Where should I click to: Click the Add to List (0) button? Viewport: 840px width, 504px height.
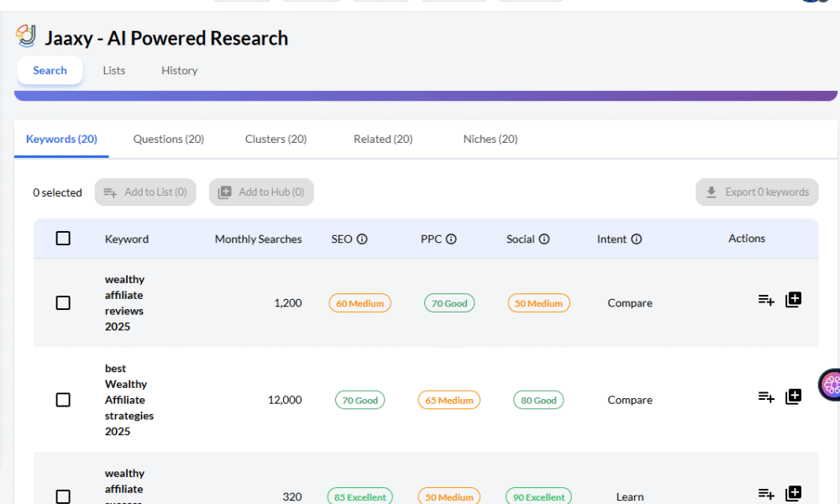(x=145, y=192)
